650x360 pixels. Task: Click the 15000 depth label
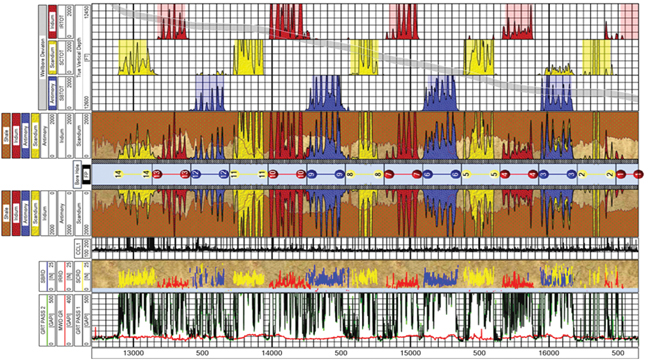410,353
